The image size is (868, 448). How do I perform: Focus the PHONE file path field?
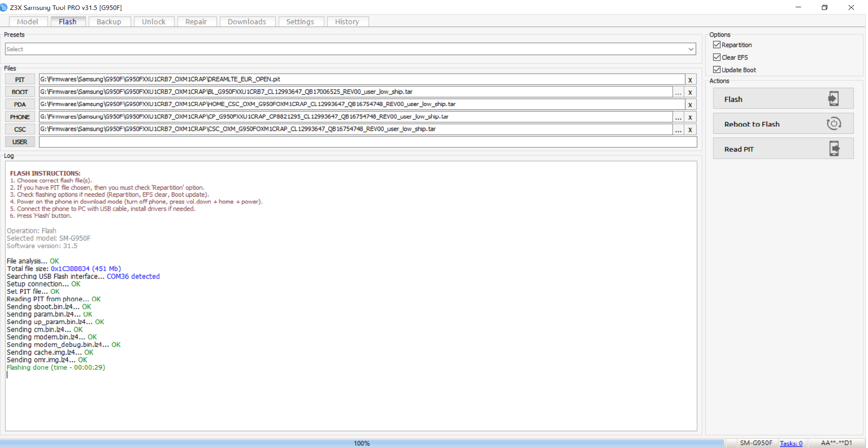coord(356,117)
